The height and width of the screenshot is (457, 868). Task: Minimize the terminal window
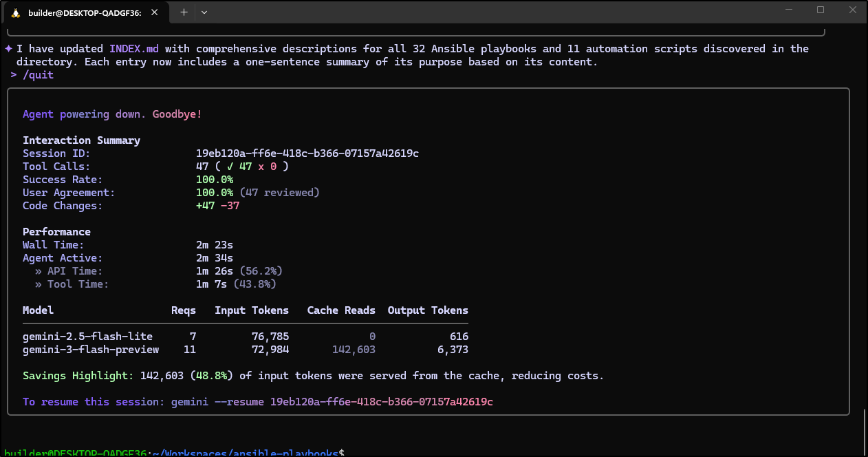(x=788, y=10)
